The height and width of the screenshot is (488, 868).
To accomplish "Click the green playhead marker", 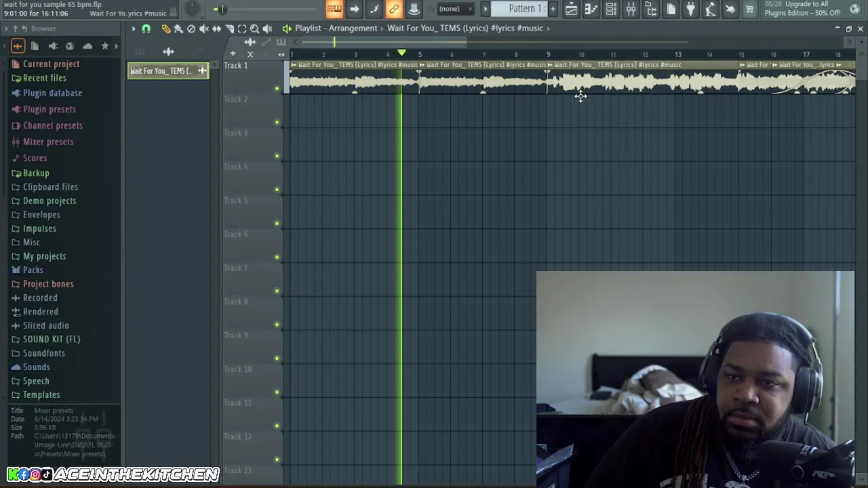I will tap(401, 53).
